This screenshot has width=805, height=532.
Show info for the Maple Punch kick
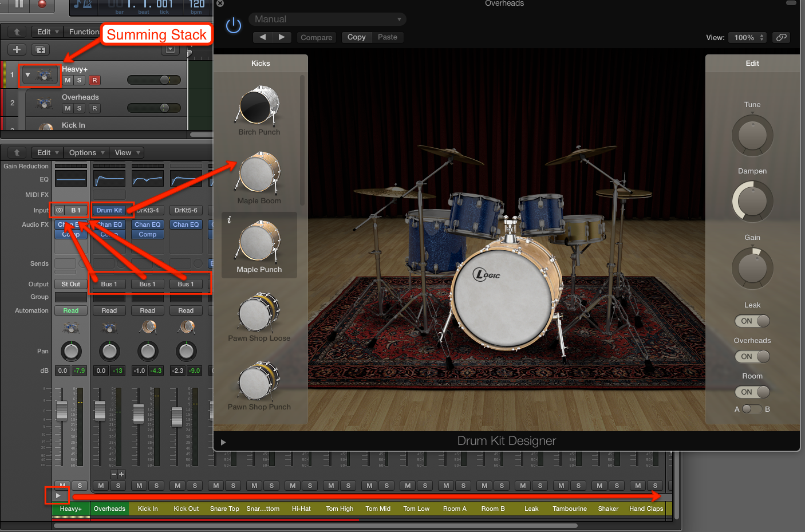click(x=229, y=219)
